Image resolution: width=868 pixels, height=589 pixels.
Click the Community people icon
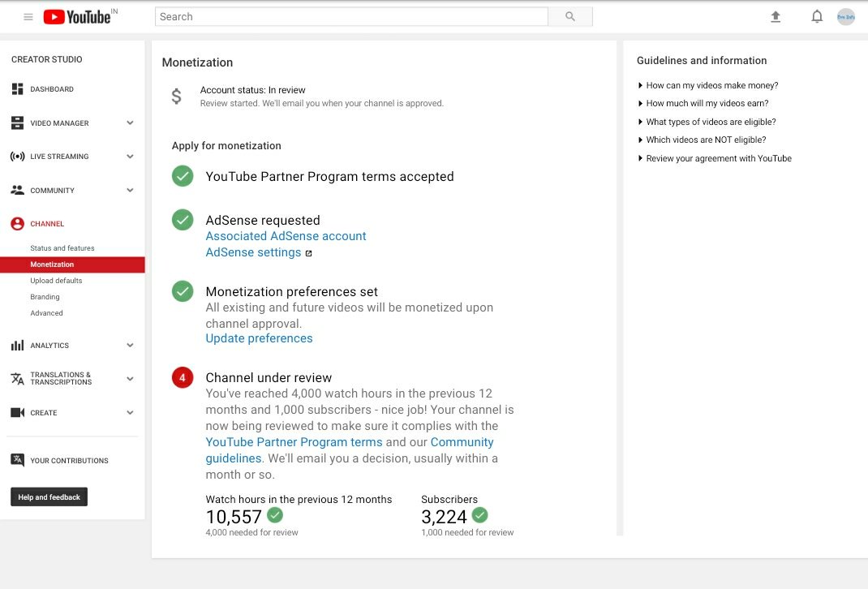click(17, 190)
